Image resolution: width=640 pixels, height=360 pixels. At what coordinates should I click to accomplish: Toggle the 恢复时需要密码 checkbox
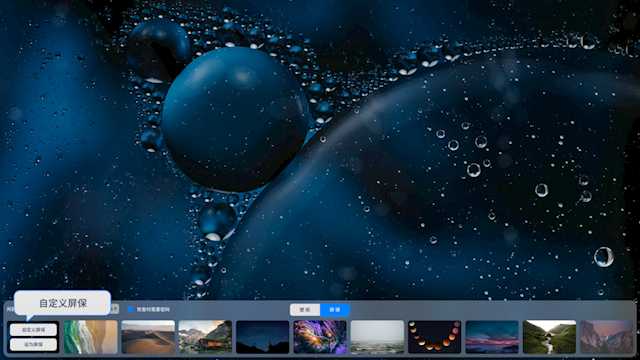point(130,309)
